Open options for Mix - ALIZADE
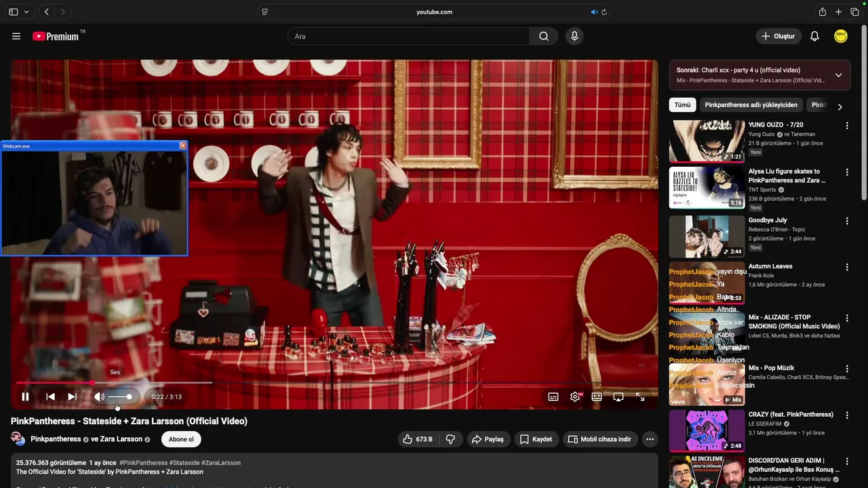 846,318
